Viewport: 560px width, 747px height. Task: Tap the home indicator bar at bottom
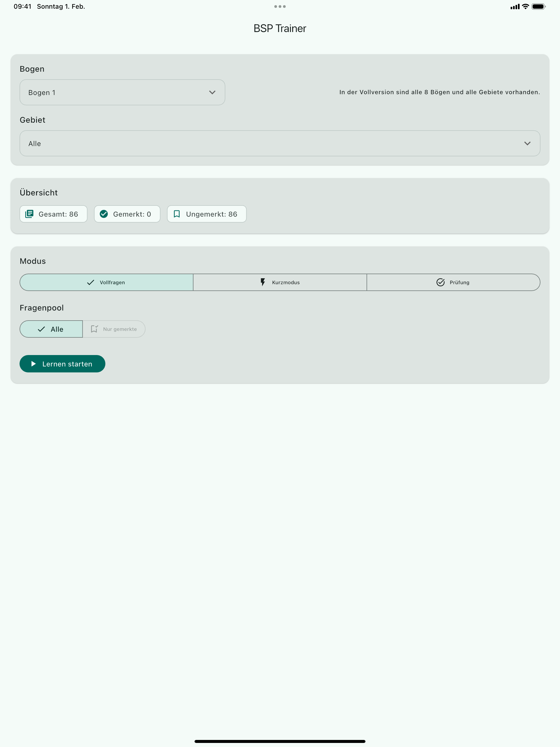pos(280,741)
